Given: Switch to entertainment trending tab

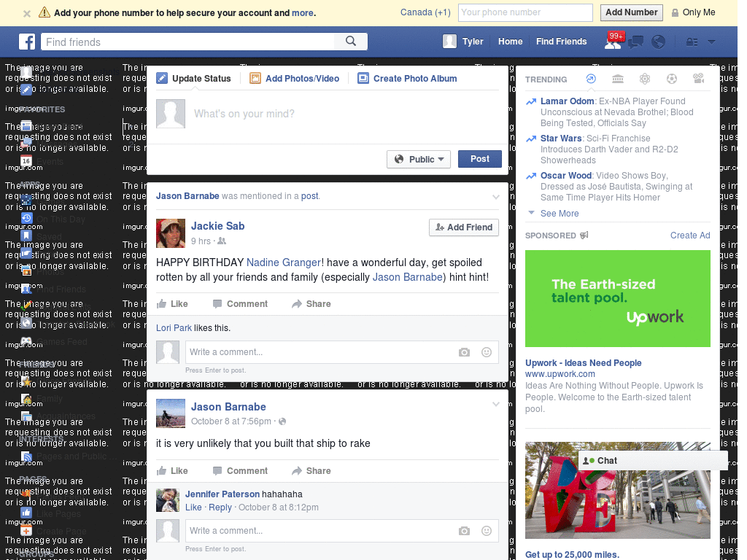Looking at the screenshot, I should pyautogui.click(x=698, y=79).
